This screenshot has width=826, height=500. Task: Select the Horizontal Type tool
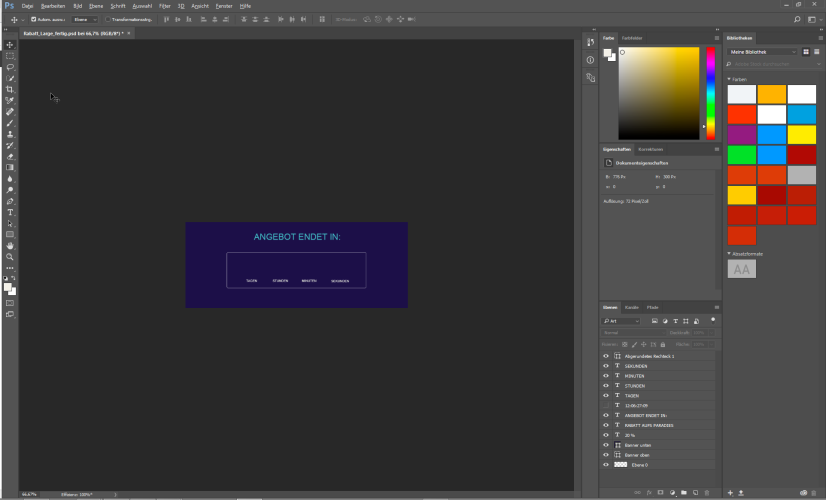click(10, 212)
